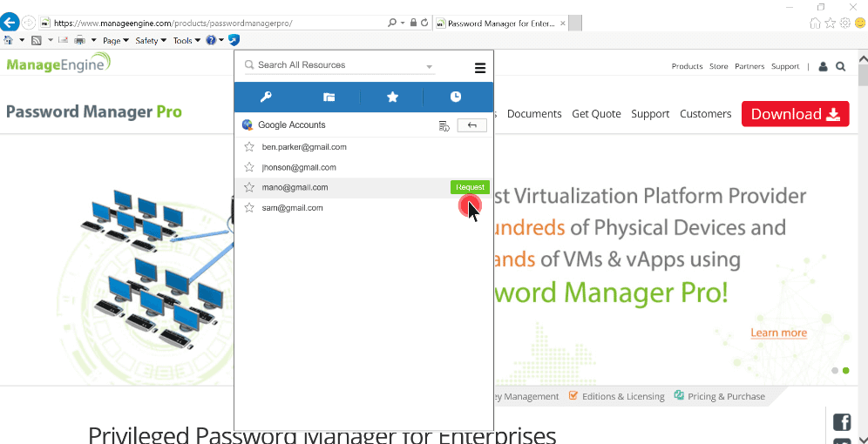
Task: Switch to the resource groups folder tab
Action: coord(329,98)
